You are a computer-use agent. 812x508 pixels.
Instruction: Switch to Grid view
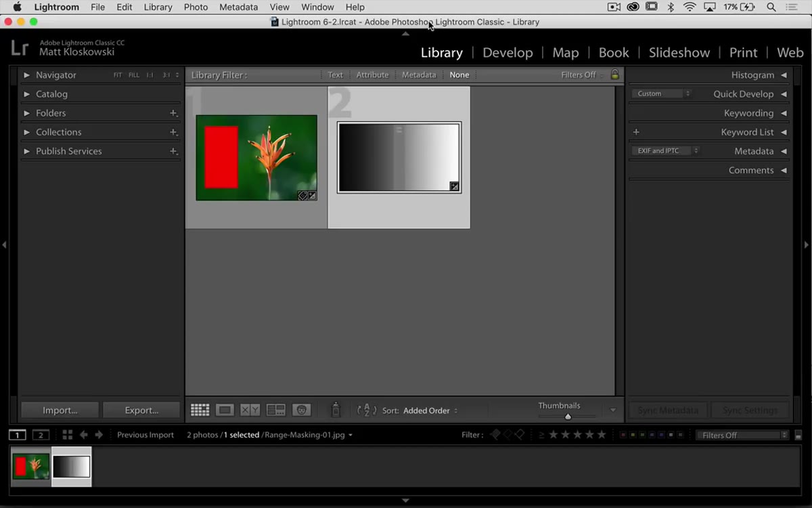(x=200, y=410)
